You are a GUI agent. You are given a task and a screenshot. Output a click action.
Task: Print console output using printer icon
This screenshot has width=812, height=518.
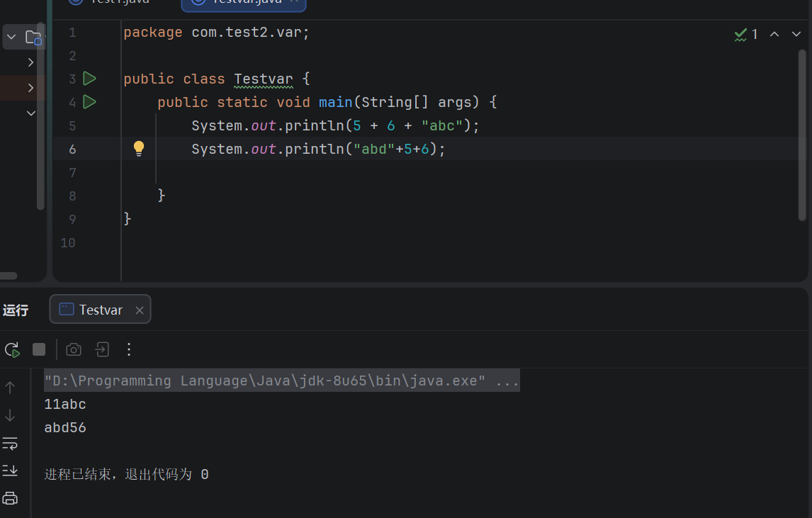10,498
